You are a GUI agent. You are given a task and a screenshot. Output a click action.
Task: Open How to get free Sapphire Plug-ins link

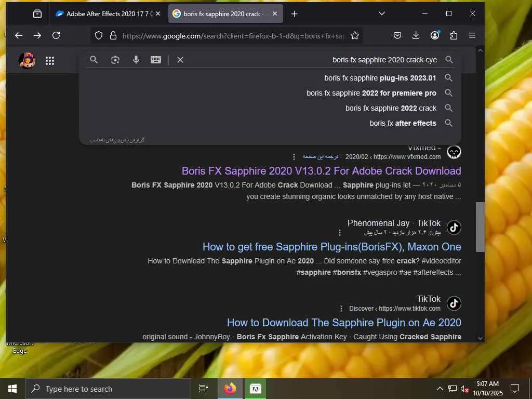332,247
